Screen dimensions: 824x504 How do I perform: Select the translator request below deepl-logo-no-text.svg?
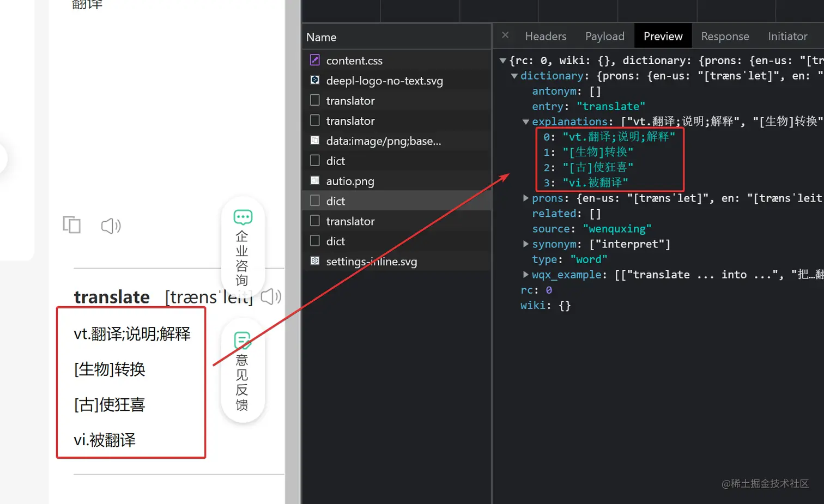pos(397,101)
